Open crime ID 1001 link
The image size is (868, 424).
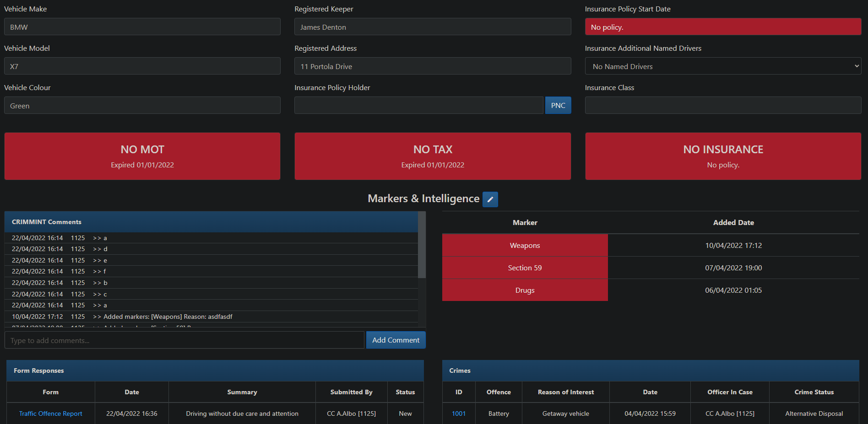[x=458, y=413]
